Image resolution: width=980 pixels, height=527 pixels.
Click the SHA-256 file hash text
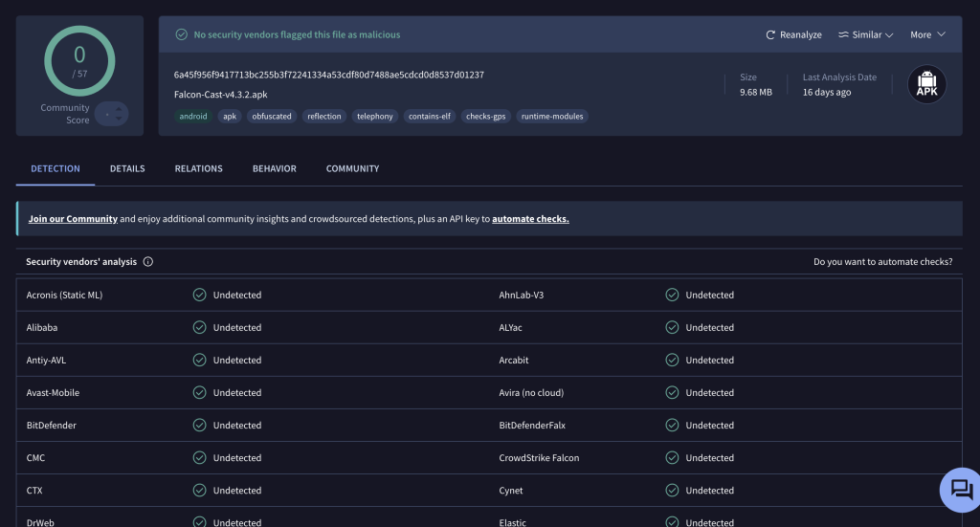(x=329, y=75)
